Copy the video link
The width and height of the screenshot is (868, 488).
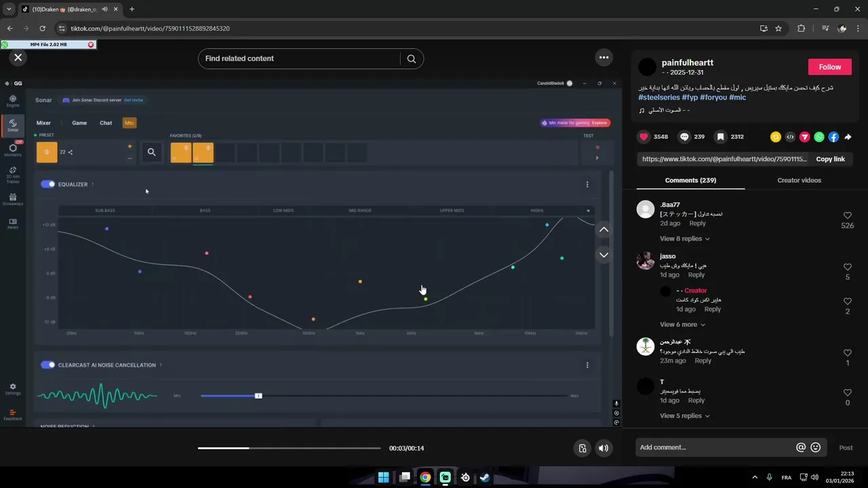[830, 159]
